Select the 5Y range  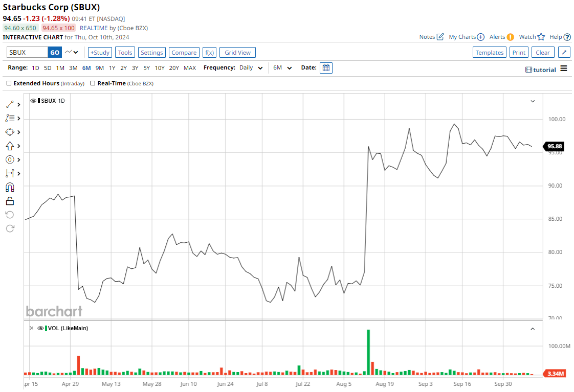click(x=146, y=68)
